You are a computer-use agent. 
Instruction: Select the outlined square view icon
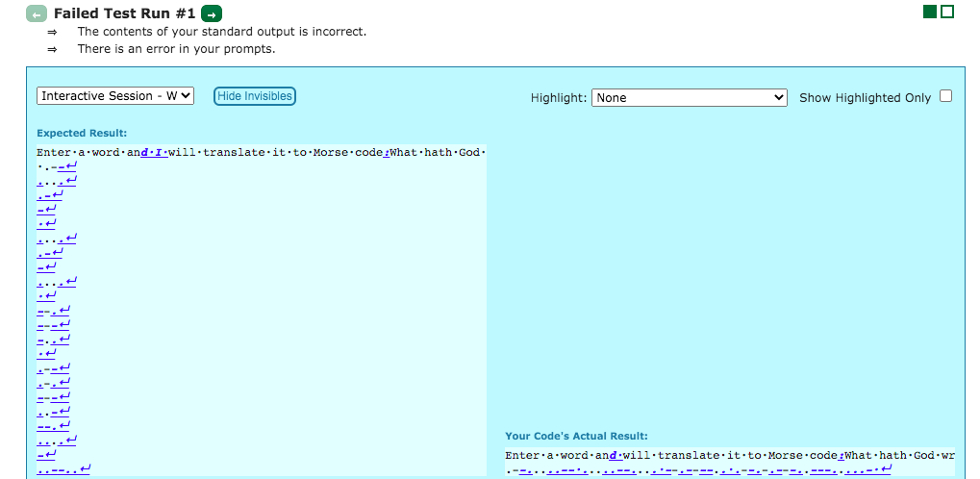tap(947, 12)
